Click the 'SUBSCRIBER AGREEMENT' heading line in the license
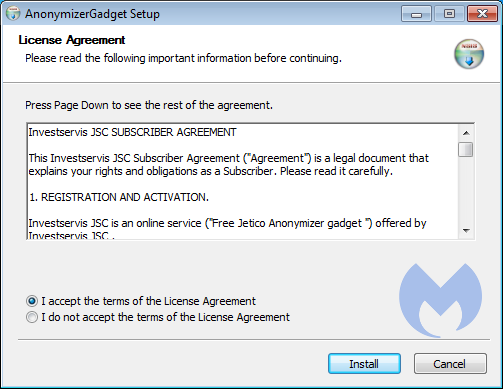503x389 pixels. tap(132, 132)
